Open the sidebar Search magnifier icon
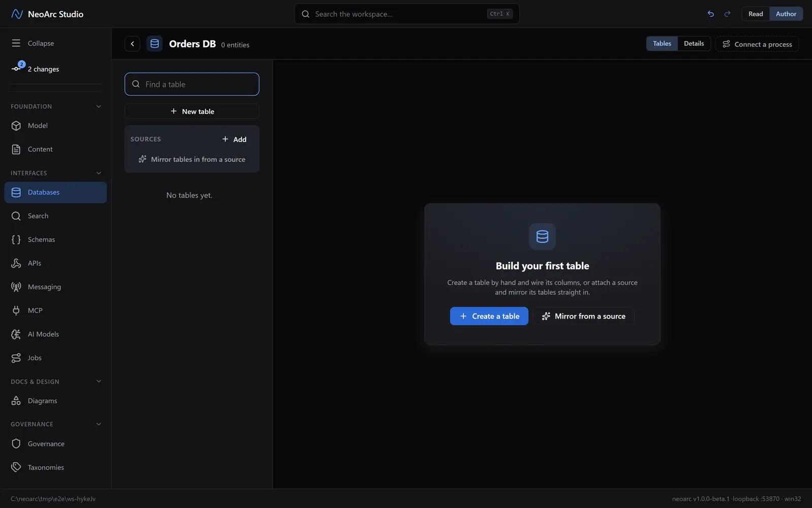 tap(16, 216)
